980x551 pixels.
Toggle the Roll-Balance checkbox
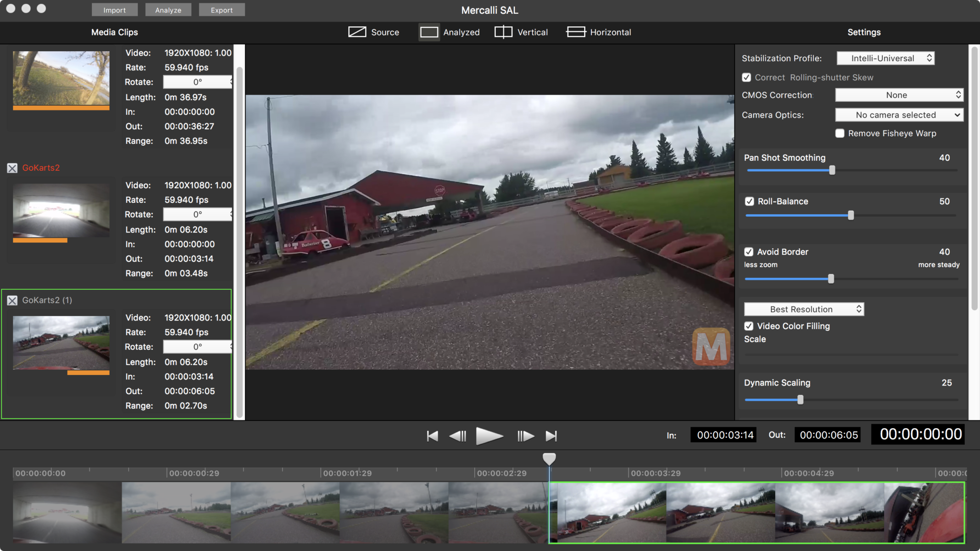749,201
